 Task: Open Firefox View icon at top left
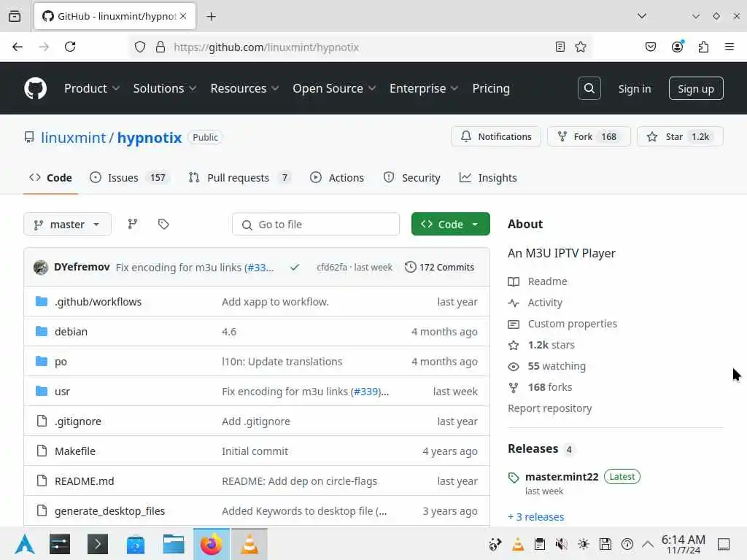[x=15, y=16]
